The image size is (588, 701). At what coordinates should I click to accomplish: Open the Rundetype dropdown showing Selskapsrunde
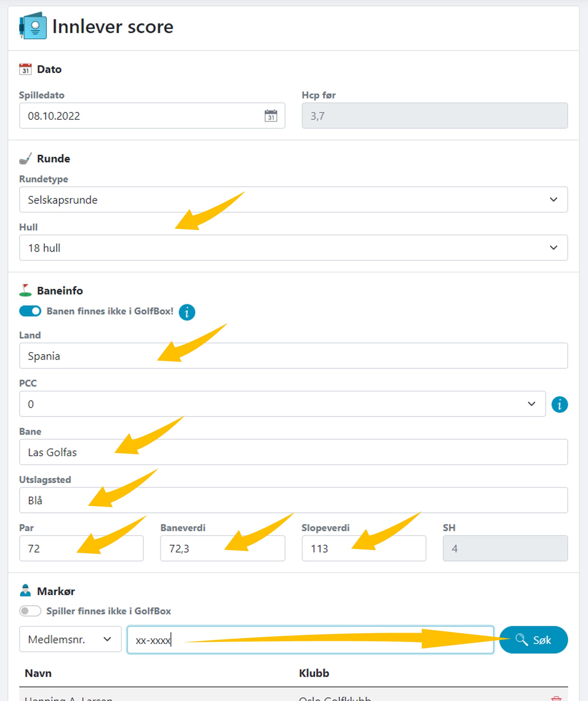click(x=293, y=200)
